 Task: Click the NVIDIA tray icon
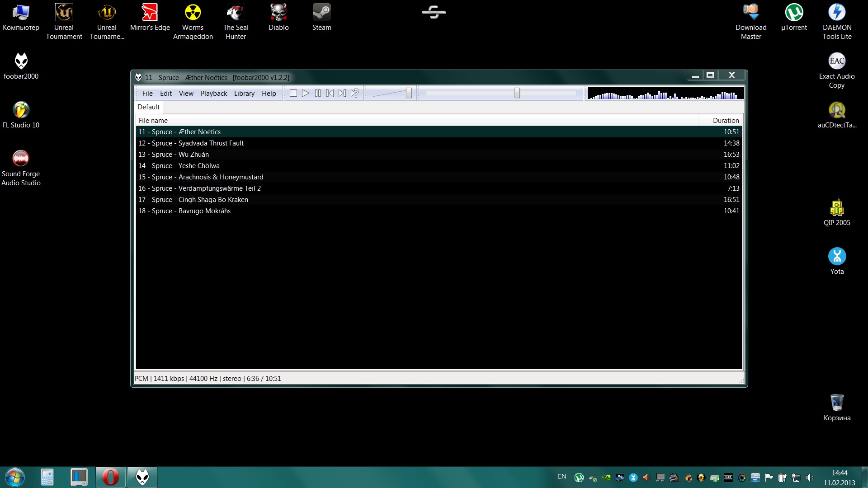point(606,478)
